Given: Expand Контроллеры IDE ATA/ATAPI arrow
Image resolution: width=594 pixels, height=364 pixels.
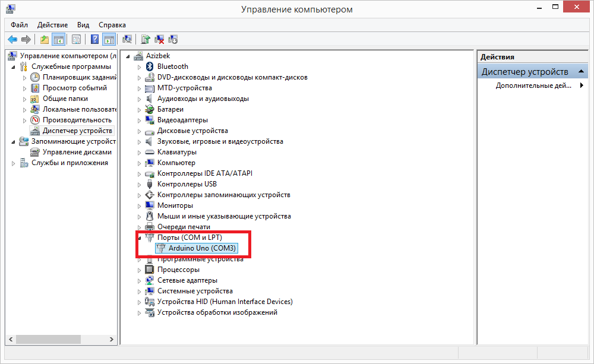Looking at the screenshot, I should (139, 174).
